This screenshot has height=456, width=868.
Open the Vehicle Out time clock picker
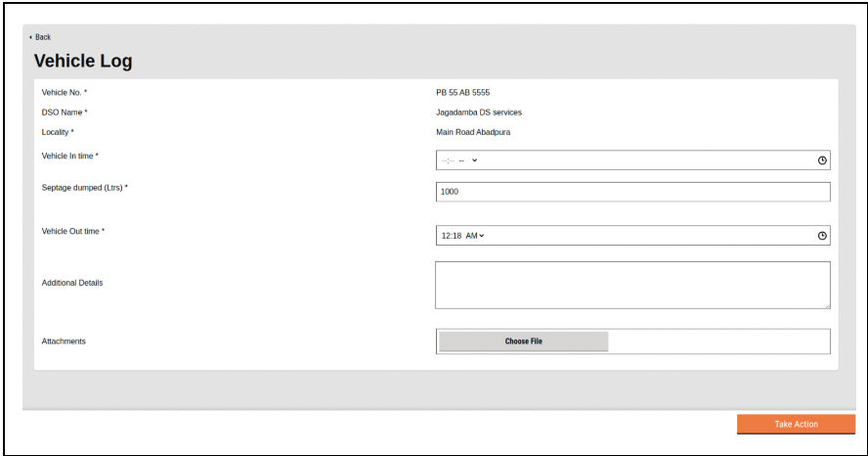[822, 236]
